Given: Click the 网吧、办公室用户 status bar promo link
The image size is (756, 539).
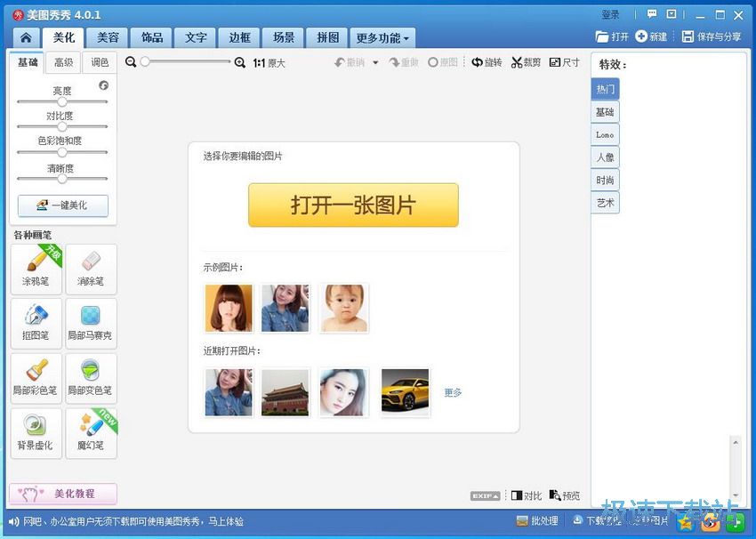Looking at the screenshot, I should click(133, 521).
